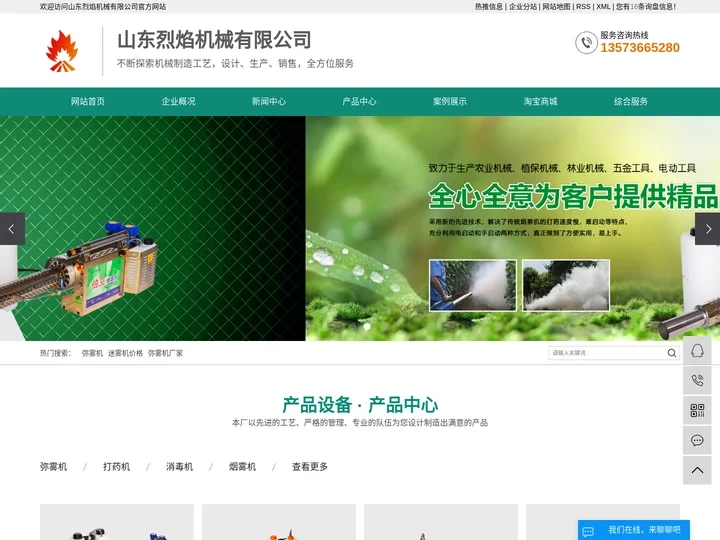Click the fogger machine image in banner

[x=78, y=269]
